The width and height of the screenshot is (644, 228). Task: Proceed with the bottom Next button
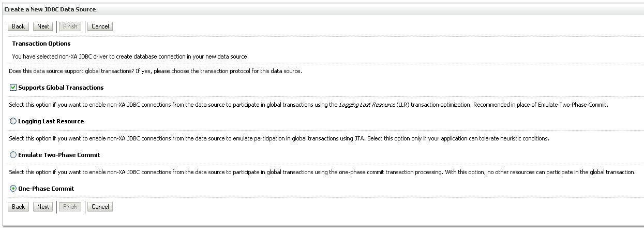(x=43, y=207)
